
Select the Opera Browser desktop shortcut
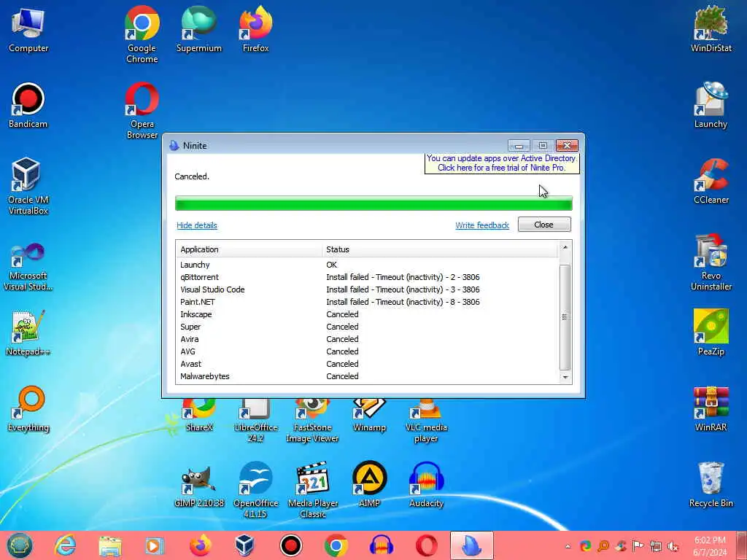[142, 111]
